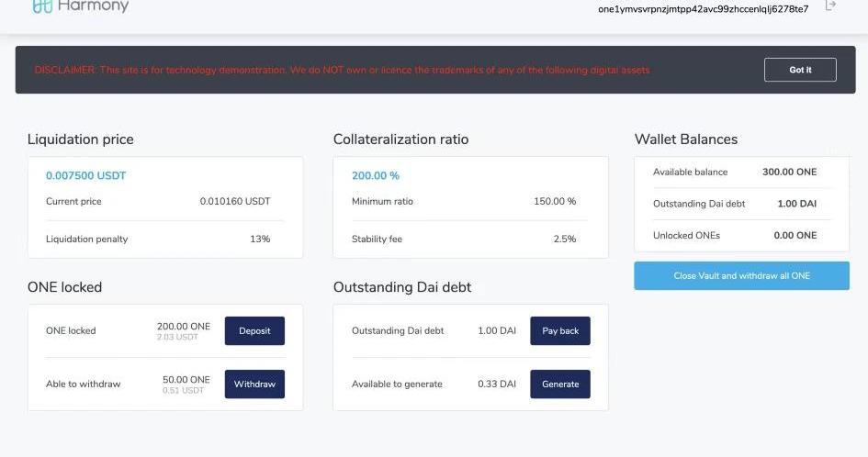Screen dimensions: 868x457
Task: Dismiss the disclaimer with Got it
Action: pyautogui.click(x=800, y=70)
